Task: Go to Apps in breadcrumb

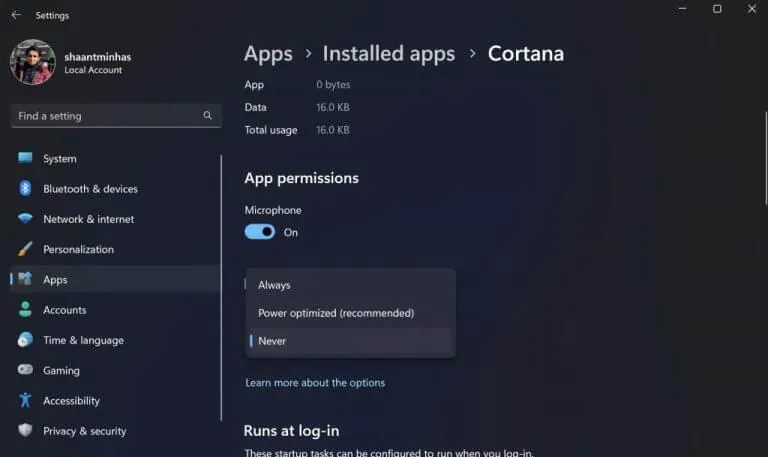Action: point(268,54)
